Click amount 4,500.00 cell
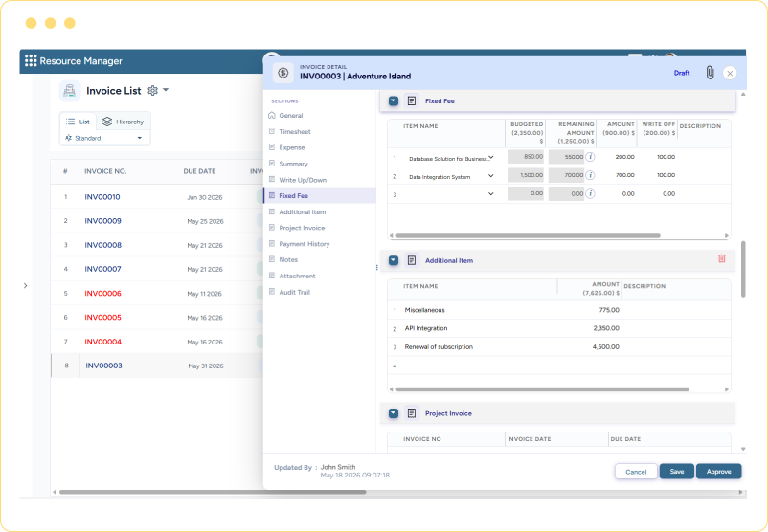 [606, 347]
